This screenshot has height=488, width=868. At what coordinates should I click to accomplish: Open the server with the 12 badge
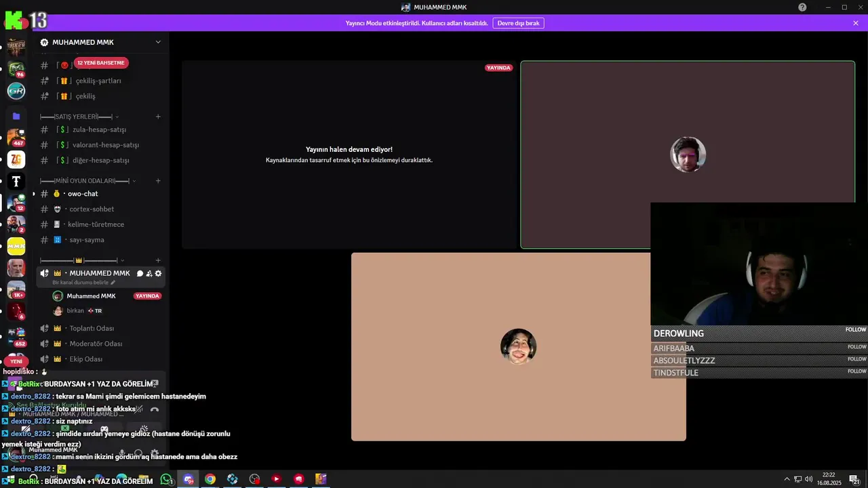coord(16,203)
